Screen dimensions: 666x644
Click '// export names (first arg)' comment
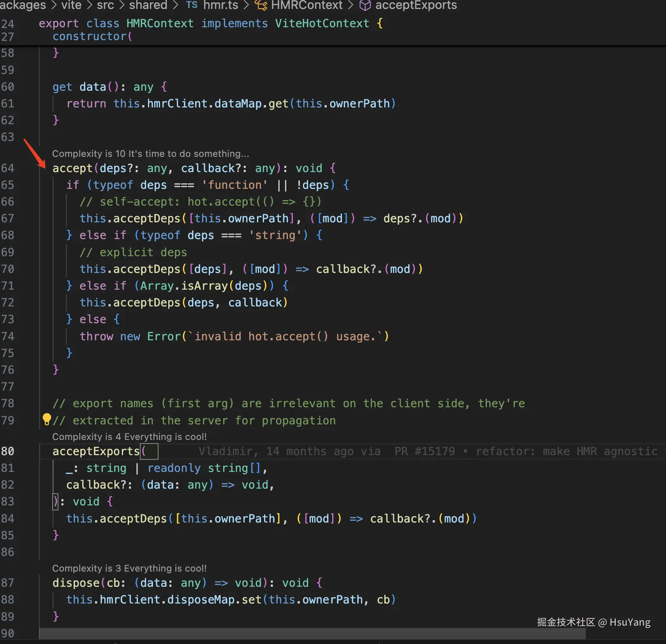tap(289, 403)
